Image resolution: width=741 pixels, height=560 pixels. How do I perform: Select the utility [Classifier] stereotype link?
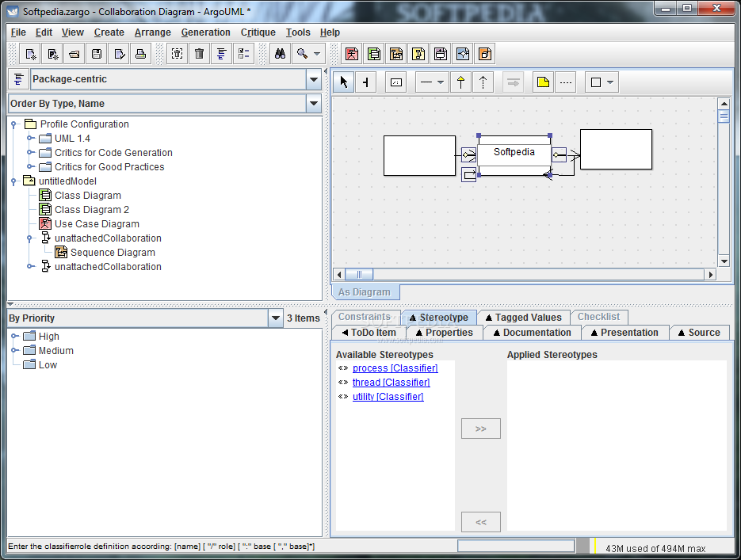[388, 397]
